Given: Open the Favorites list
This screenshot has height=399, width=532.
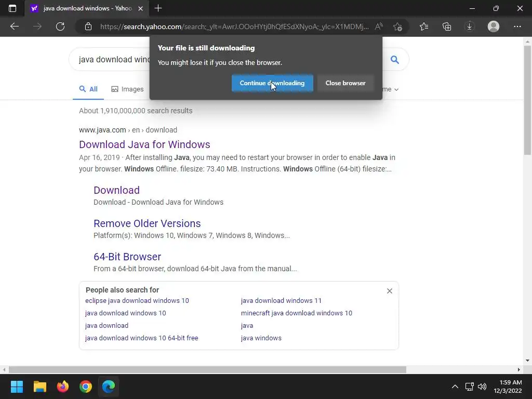Looking at the screenshot, I should click(x=424, y=26).
